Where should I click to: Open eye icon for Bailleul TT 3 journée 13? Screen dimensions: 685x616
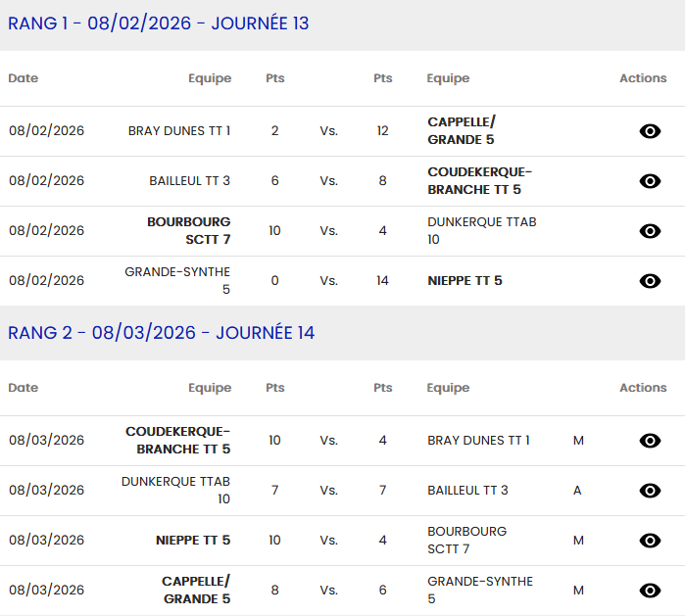(649, 181)
